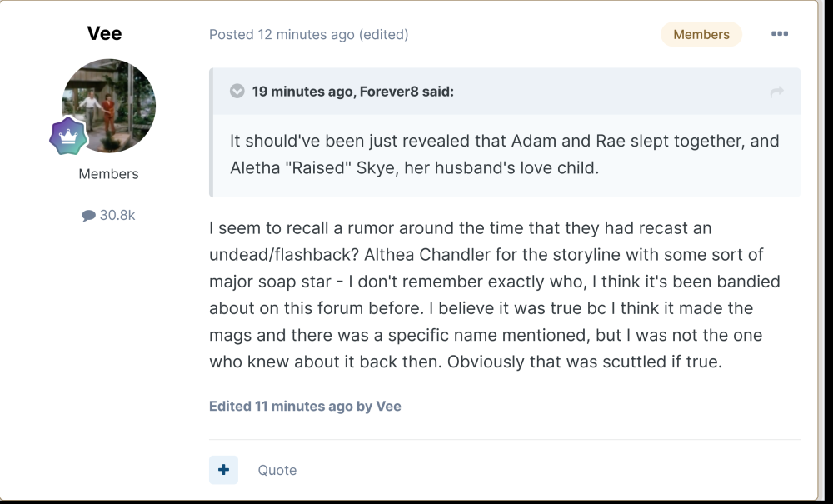The image size is (833, 504).
Task: Add post to multiquote with plus button
Action: tap(223, 470)
